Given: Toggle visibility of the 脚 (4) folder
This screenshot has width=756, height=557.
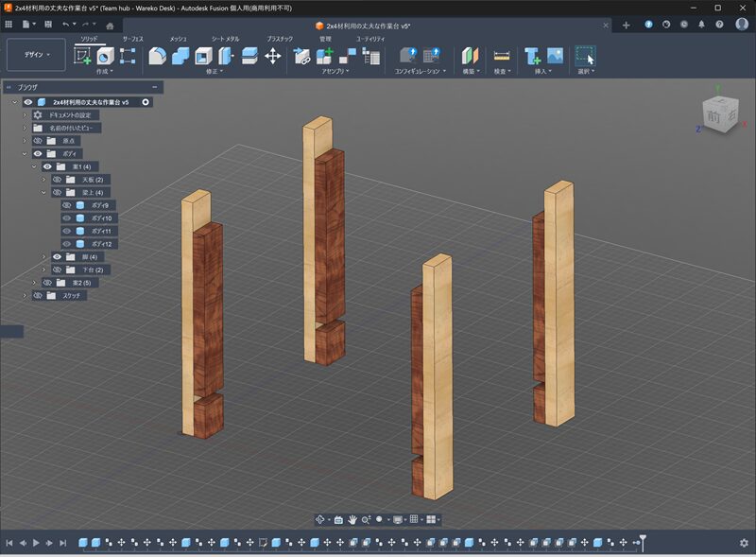Looking at the screenshot, I should pyautogui.click(x=57, y=256).
